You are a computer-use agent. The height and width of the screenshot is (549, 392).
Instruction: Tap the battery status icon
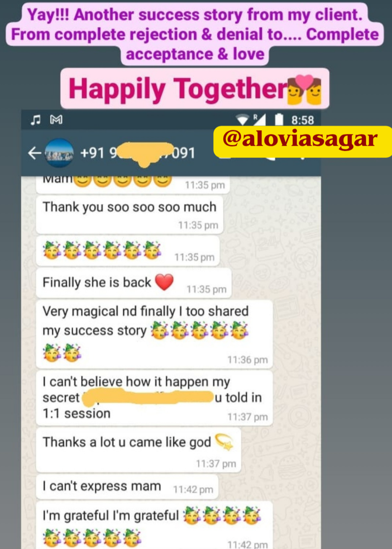279,120
